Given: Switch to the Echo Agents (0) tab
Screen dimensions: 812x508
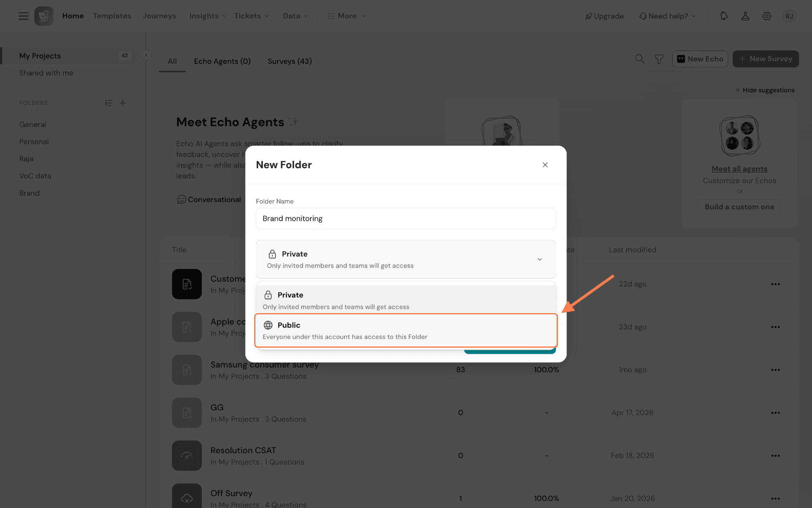Looking at the screenshot, I should 222,61.
